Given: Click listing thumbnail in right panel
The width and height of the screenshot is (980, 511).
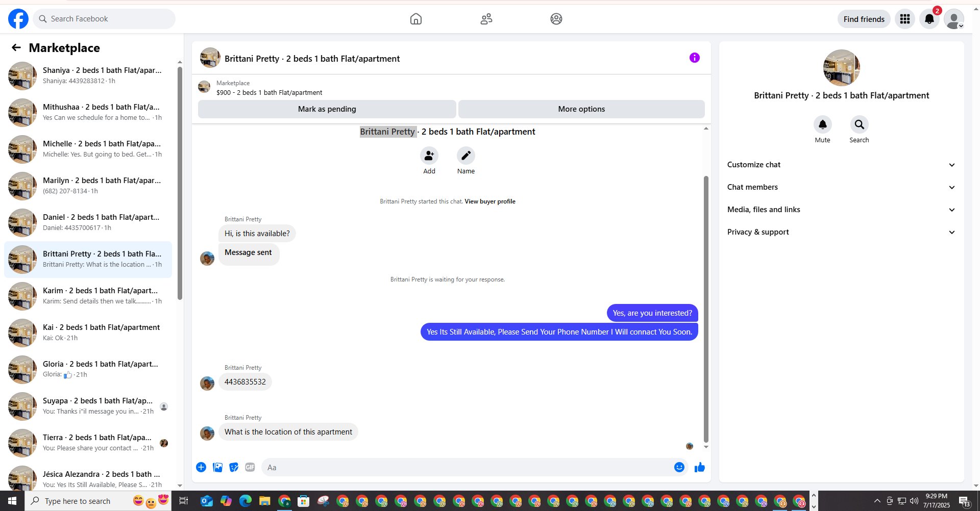Looking at the screenshot, I should click(x=842, y=68).
